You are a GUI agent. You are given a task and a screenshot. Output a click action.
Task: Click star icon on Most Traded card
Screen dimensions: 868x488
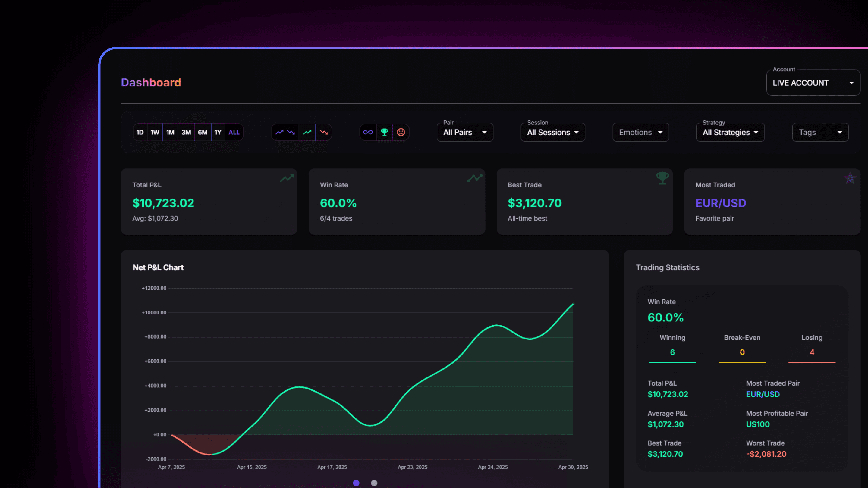coord(850,178)
